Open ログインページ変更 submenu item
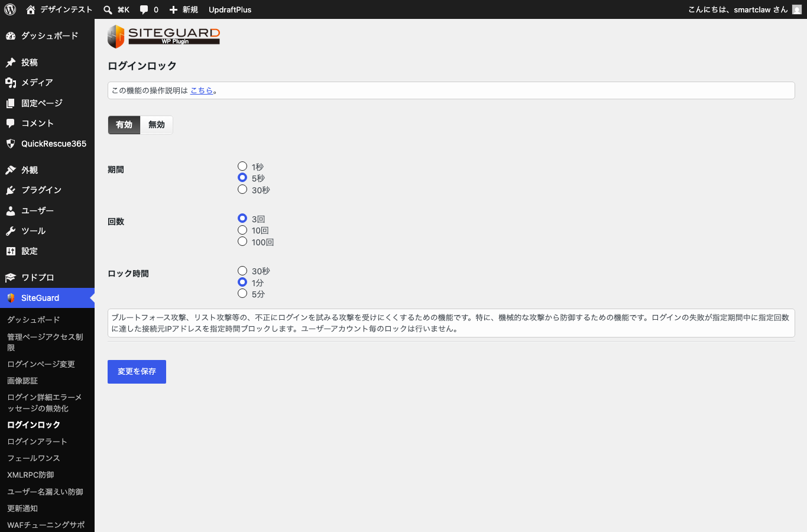This screenshot has height=532, width=807. pyautogui.click(x=41, y=364)
